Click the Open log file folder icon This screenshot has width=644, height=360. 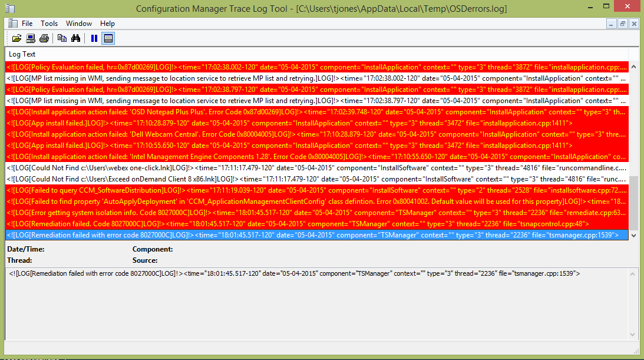pos(16,39)
